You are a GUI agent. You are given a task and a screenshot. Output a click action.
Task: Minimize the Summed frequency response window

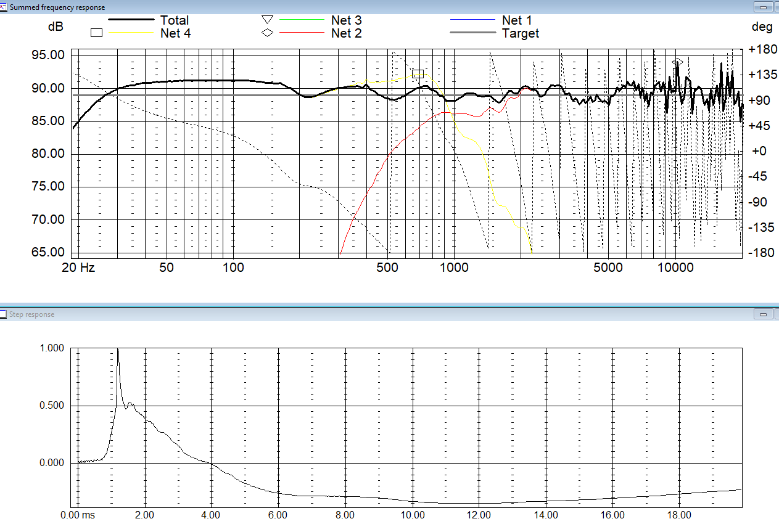coord(765,7)
